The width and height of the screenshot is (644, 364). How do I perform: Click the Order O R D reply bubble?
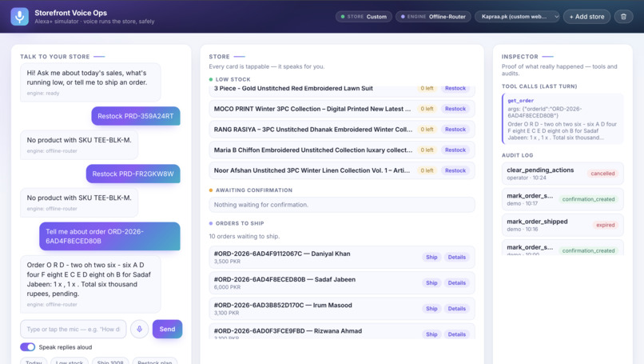click(90, 284)
